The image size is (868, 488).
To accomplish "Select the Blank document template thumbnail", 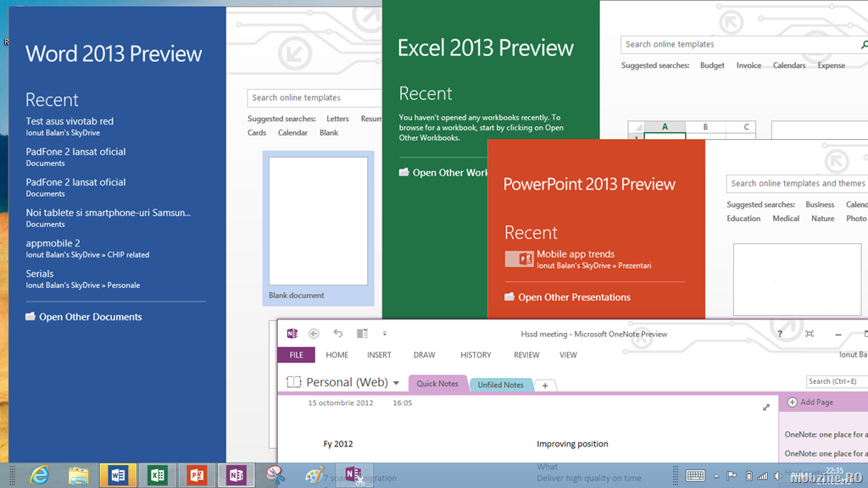I will pos(318,222).
